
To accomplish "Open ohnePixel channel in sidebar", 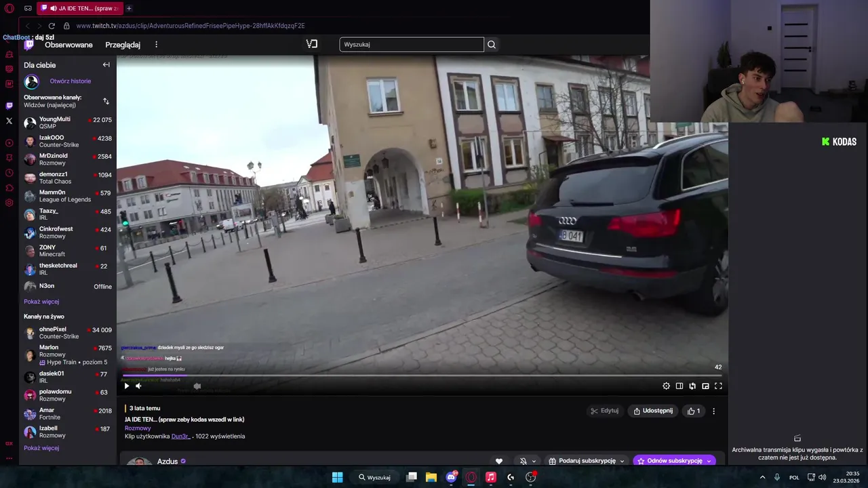I will point(68,333).
